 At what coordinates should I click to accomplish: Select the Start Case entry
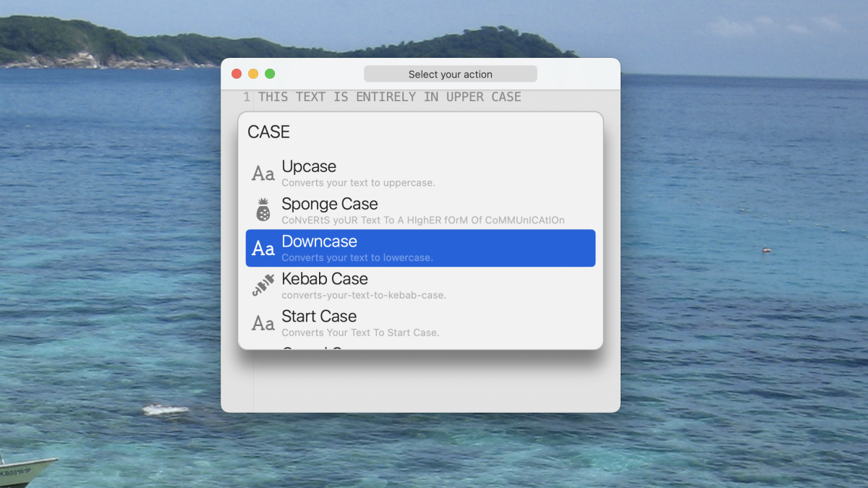[x=420, y=323]
